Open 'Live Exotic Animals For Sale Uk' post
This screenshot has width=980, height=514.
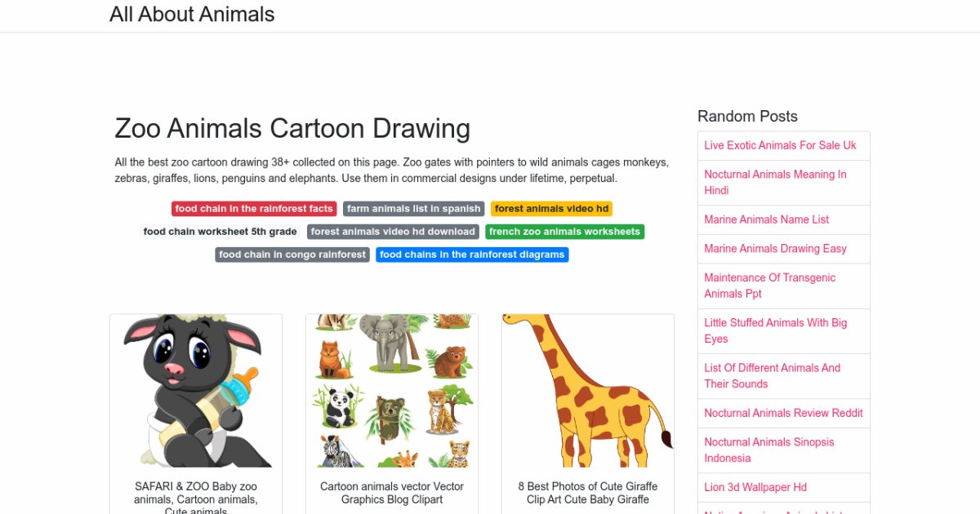(x=780, y=145)
